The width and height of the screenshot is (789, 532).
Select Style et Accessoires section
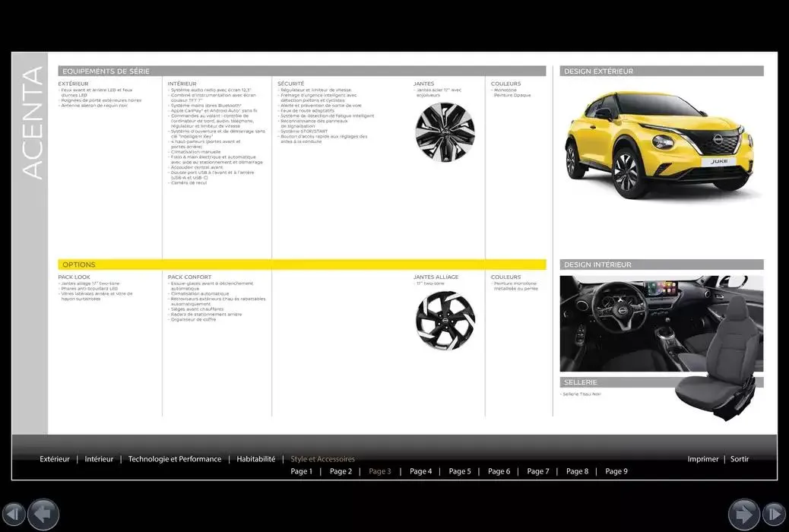coord(322,459)
